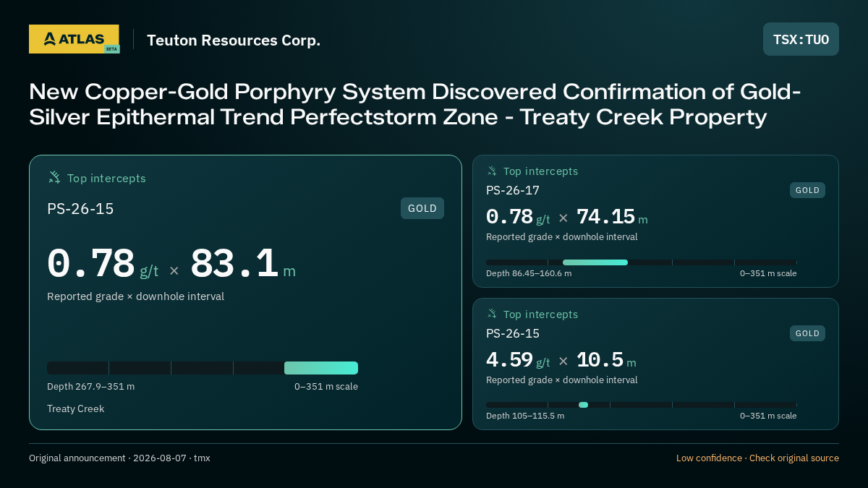Click the ATLAS beta logo

(74, 39)
